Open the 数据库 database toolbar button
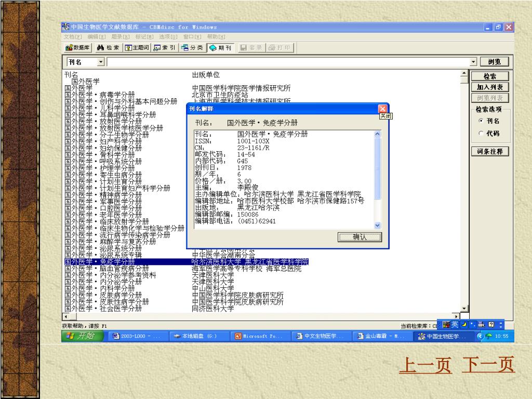Image resolution: width=532 pixels, height=399 pixels. 78,48
